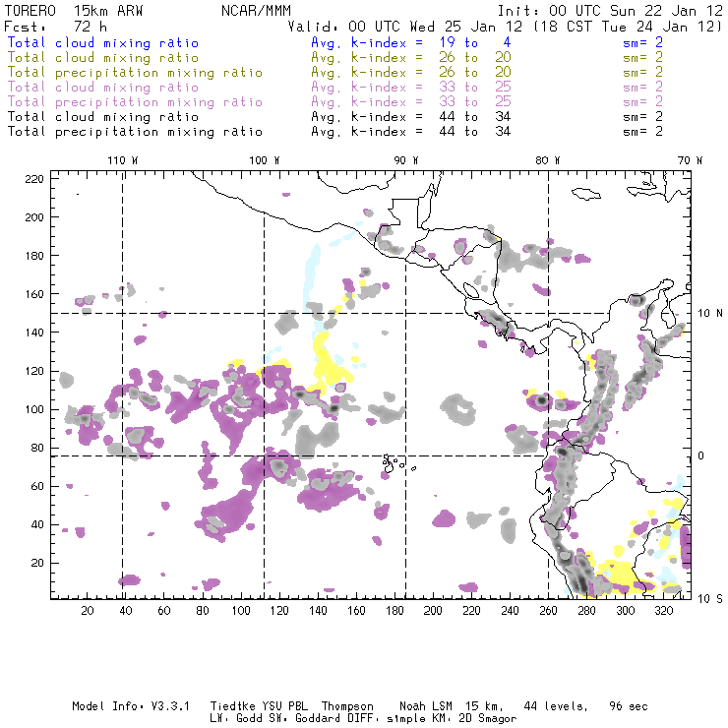The image size is (728, 728).
Task: Click the "220" tick on the vertical axis
Action: 34,179
